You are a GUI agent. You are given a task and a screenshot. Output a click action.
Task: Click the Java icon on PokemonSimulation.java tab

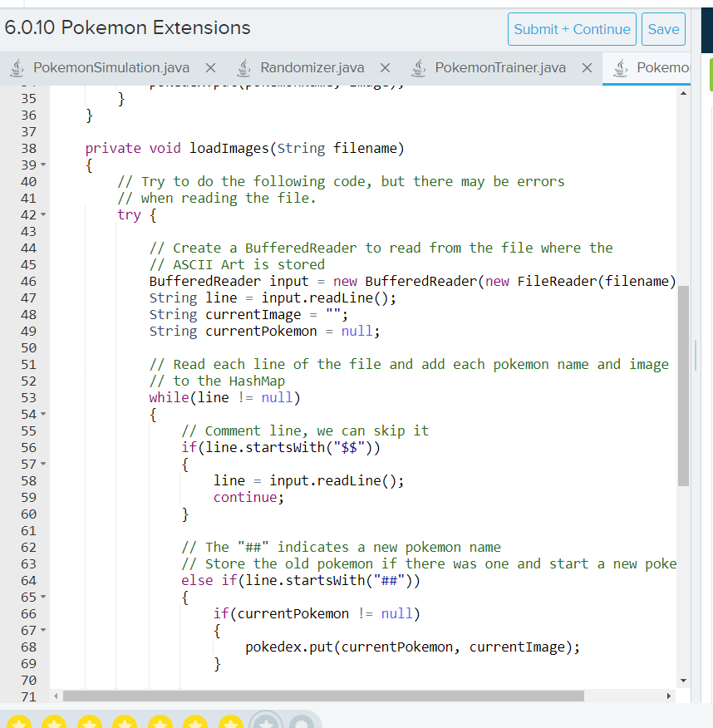click(16, 69)
